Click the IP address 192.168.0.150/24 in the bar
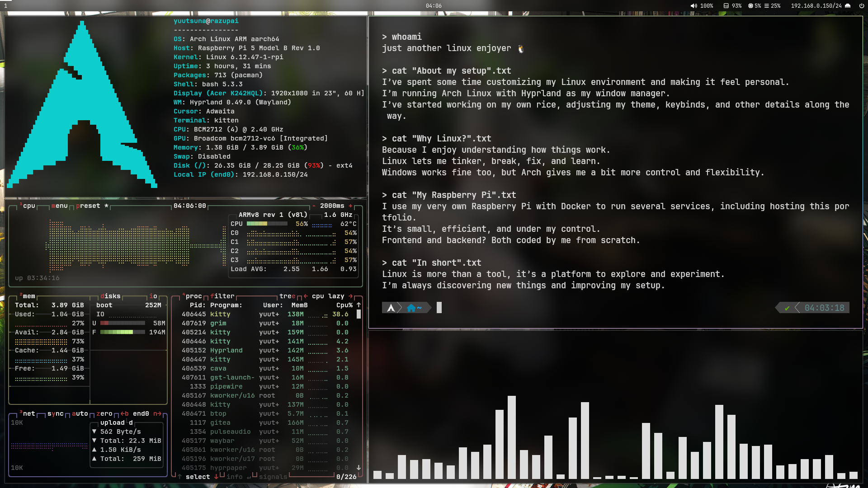The height and width of the screenshot is (488, 868). 816,6
